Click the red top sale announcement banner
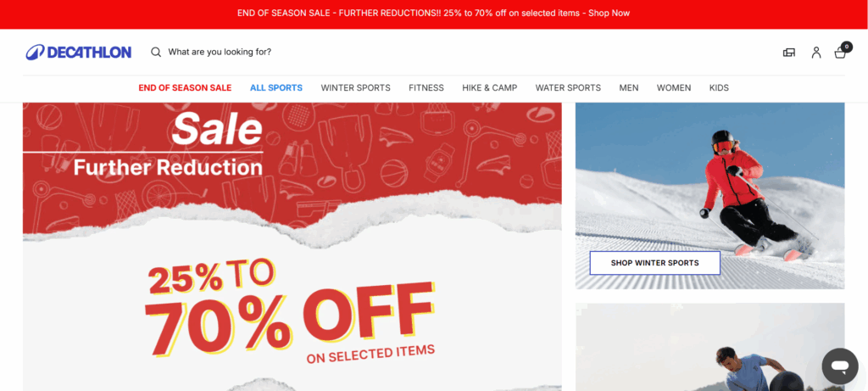 coord(434,14)
